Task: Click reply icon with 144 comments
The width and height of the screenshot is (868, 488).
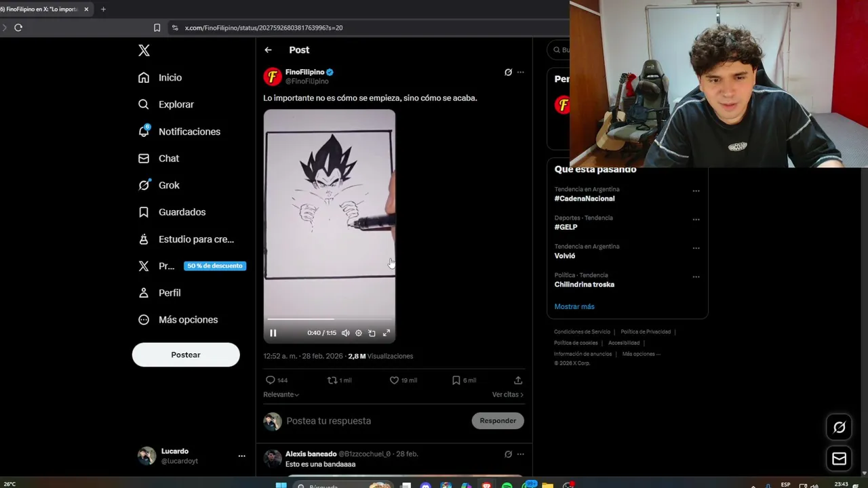Action: point(270,380)
